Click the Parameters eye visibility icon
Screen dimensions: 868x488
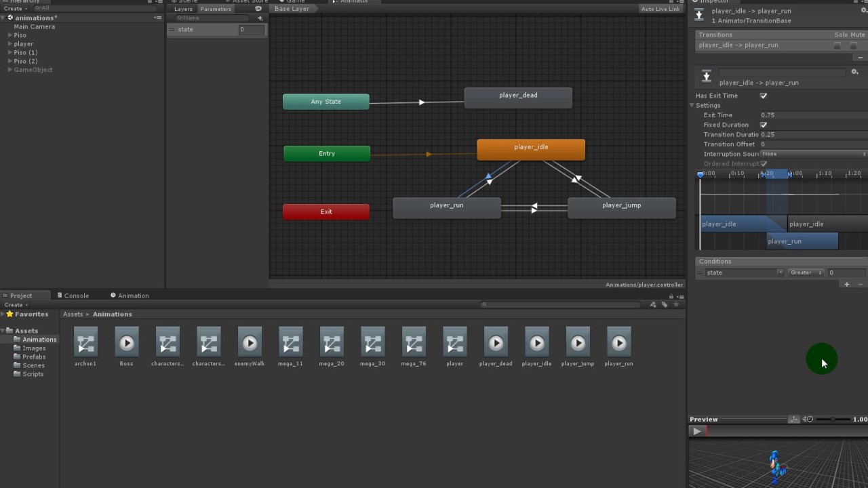click(x=258, y=9)
